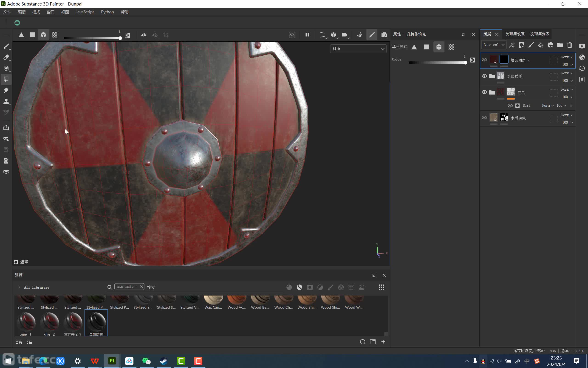This screenshot has width=588, height=368.
Task: Select the Eraser tool in left toolbar
Action: (x=6, y=57)
